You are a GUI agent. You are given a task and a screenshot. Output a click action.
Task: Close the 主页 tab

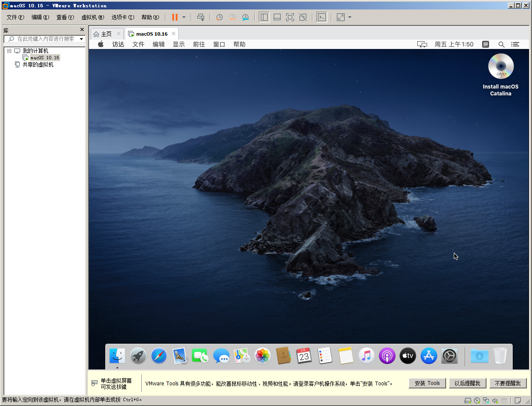click(119, 34)
